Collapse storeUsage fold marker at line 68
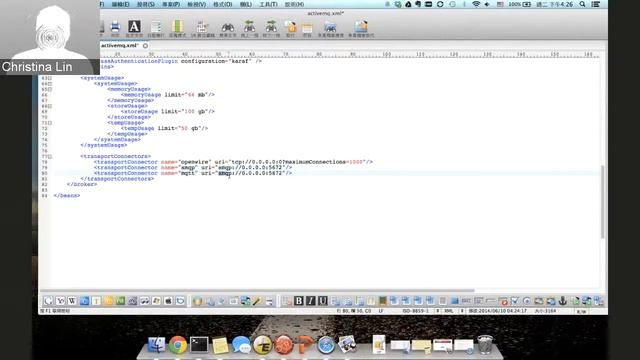Viewport: 640px width, 360px height. (x=50, y=106)
